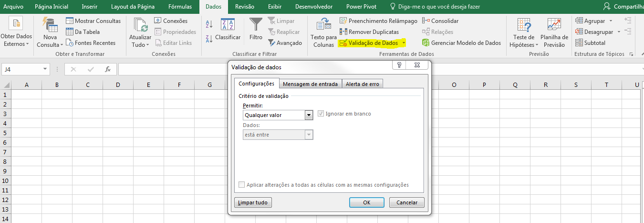Click Remover Duplicatas
Viewport: 644px width, 223px height.
tap(369, 32)
